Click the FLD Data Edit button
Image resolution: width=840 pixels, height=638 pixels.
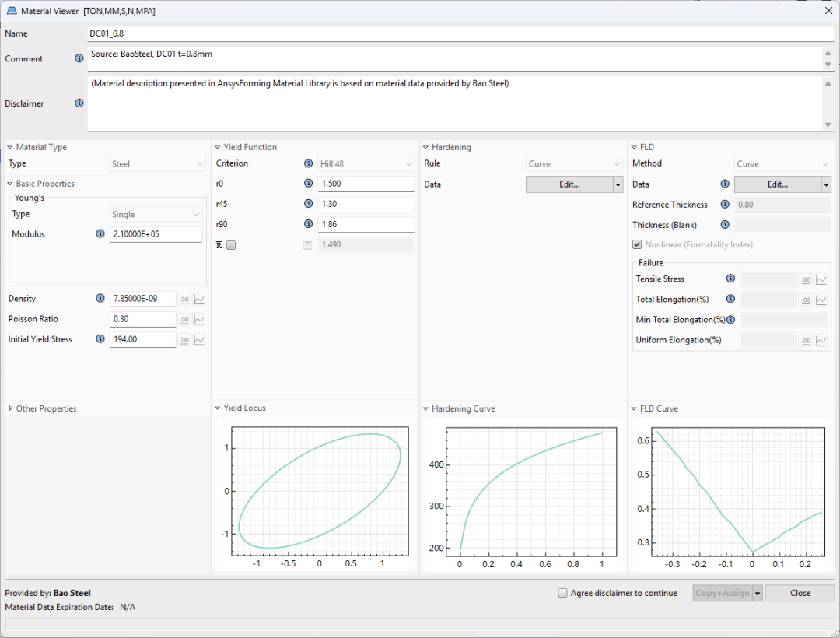point(777,184)
